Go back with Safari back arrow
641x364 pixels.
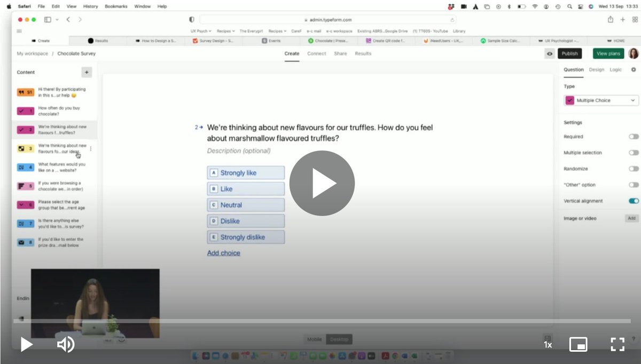pos(68,19)
